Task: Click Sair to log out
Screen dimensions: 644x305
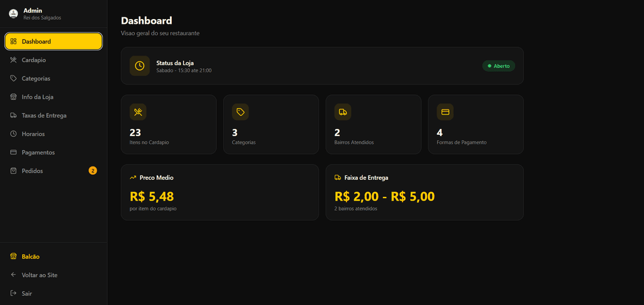Action: pos(27,294)
